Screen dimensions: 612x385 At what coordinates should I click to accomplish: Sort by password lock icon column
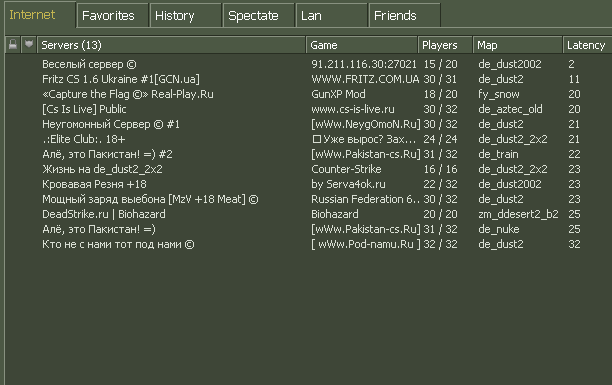[x=13, y=45]
